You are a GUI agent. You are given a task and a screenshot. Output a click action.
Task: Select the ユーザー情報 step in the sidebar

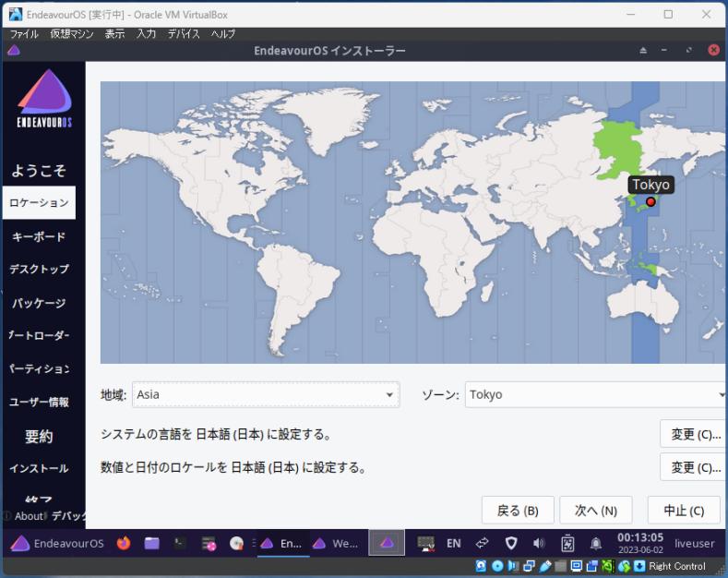point(39,402)
